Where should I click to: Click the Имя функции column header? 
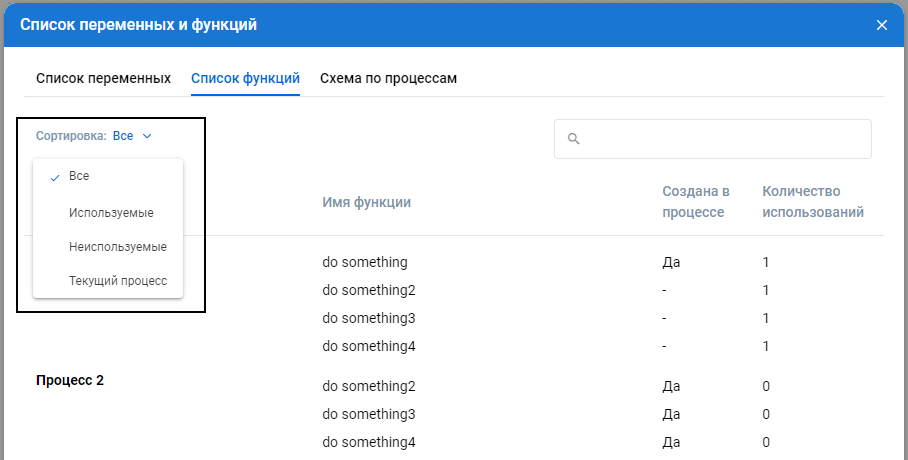click(366, 203)
